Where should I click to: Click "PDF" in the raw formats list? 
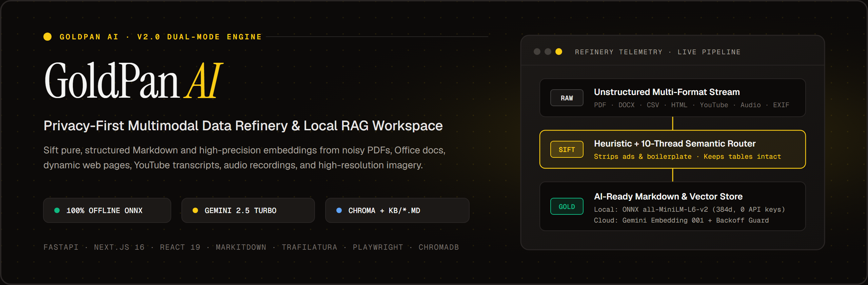[x=600, y=105]
